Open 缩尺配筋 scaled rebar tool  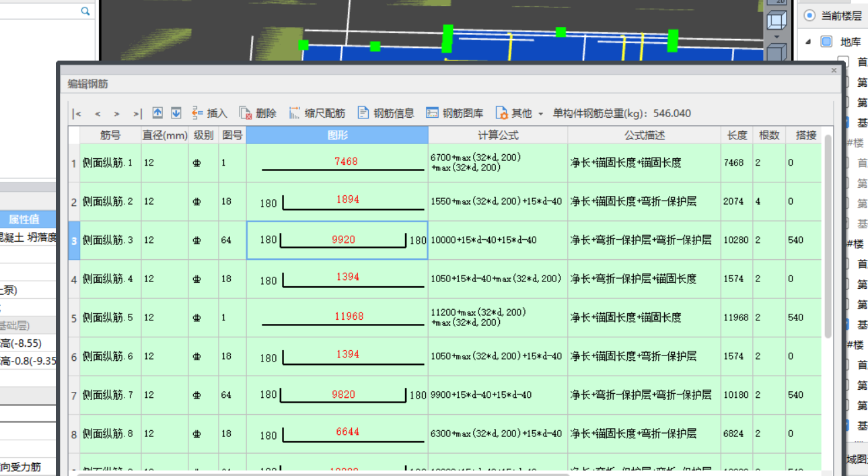pos(318,113)
